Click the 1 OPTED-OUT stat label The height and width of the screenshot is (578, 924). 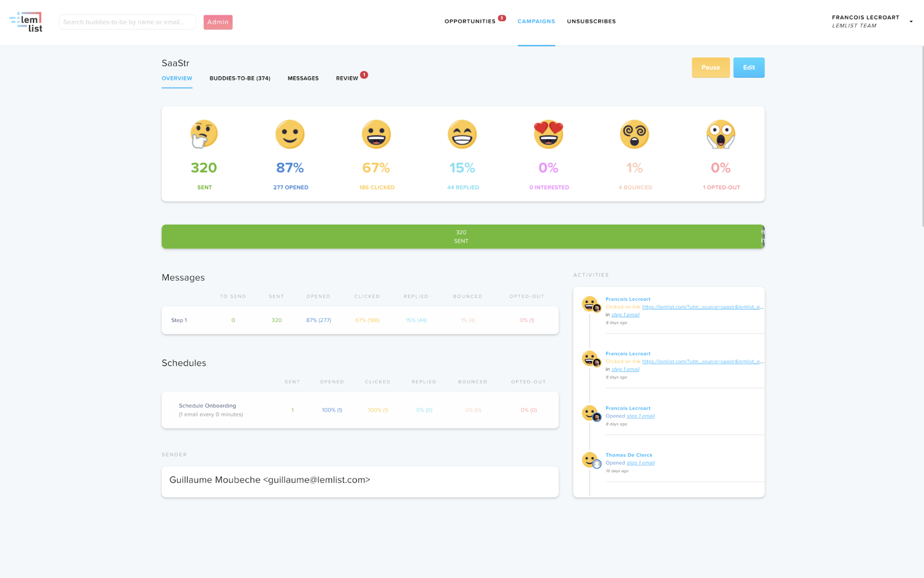pos(721,187)
